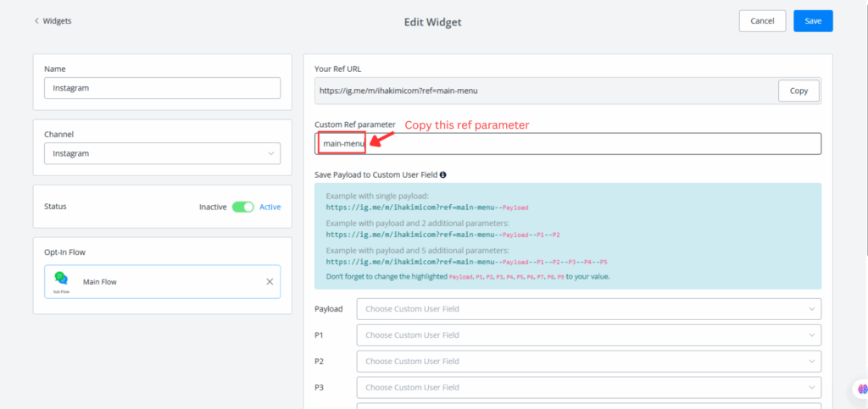The width and height of the screenshot is (868, 409).
Task: Click the Active status label
Action: pos(270,207)
